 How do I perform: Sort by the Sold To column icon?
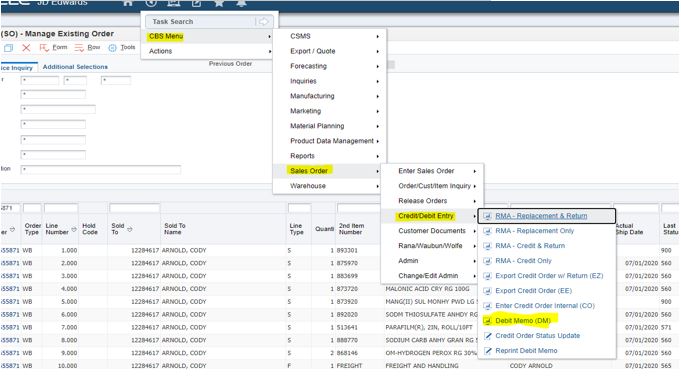(x=129, y=229)
